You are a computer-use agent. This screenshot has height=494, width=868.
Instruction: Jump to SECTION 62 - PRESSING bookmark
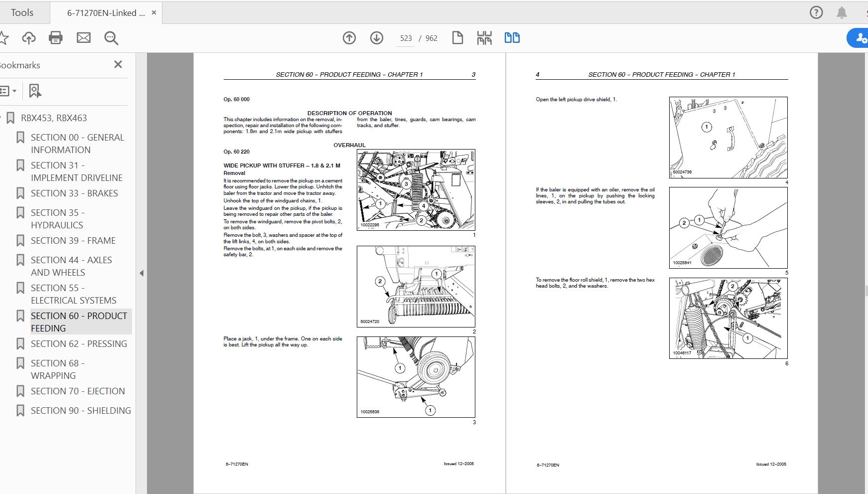click(79, 344)
